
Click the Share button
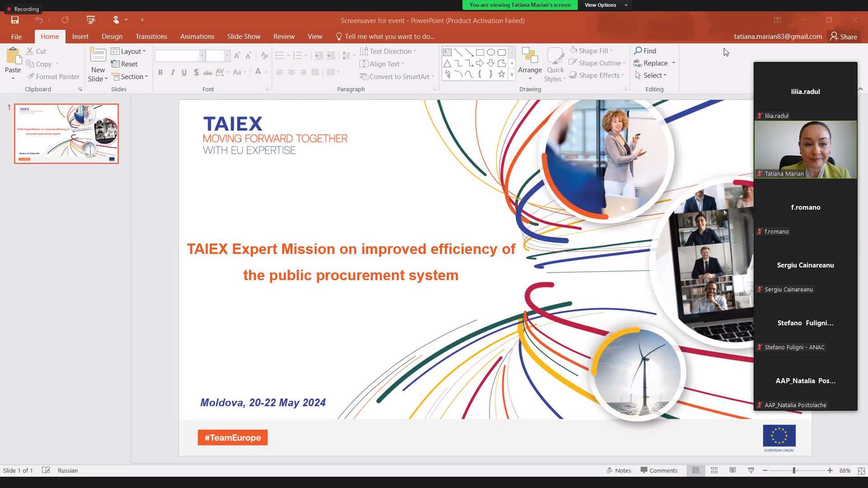pos(844,37)
